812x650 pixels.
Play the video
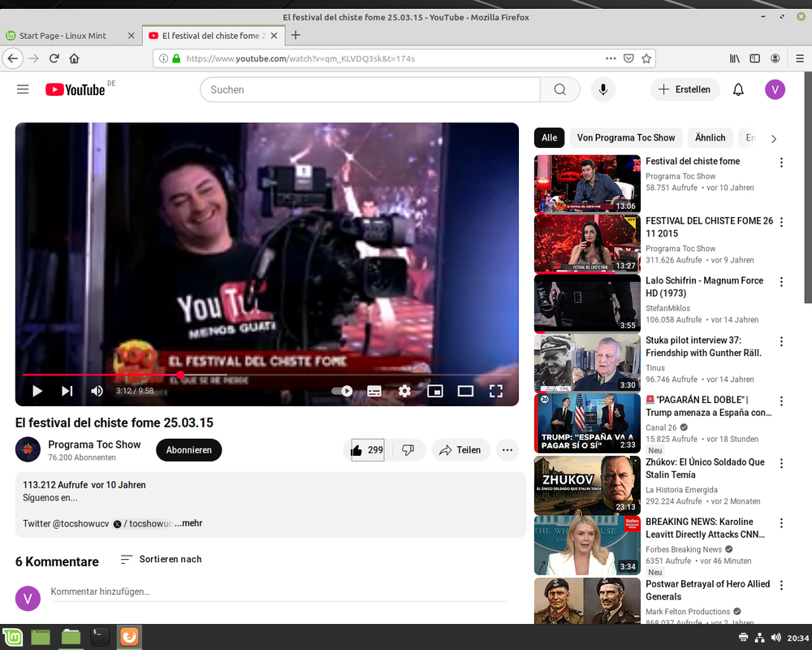click(37, 391)
